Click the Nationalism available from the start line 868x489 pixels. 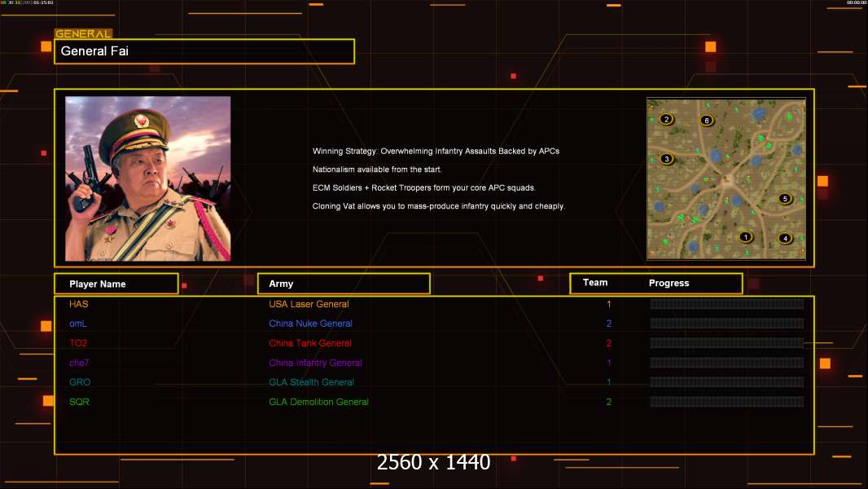[x=377, y=170]
